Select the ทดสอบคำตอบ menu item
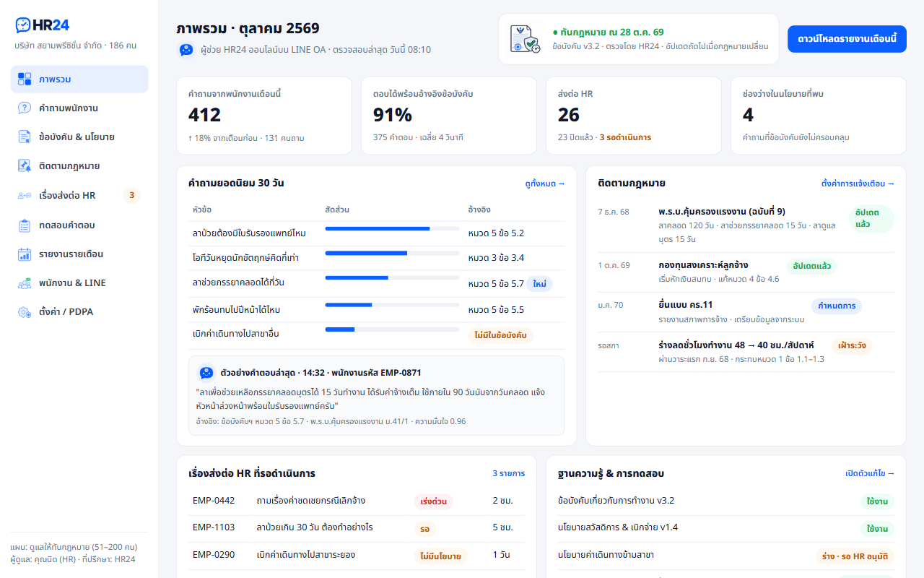 [x=79, y=225]
